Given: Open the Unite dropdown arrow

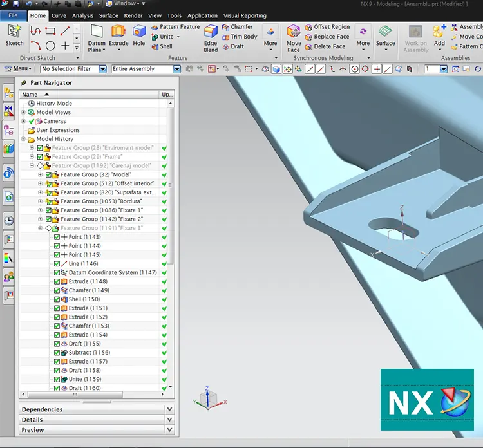Looking at the screenshot, I should coord(178,37).
